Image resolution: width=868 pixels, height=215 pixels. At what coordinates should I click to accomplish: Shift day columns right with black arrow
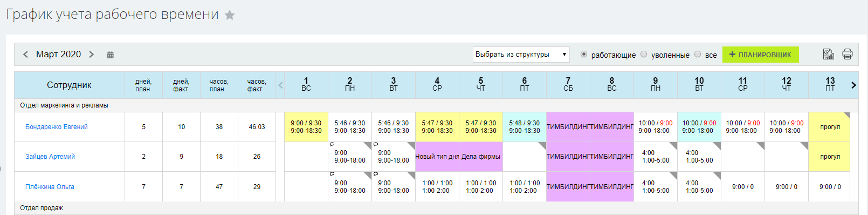(x=853, y=85)
